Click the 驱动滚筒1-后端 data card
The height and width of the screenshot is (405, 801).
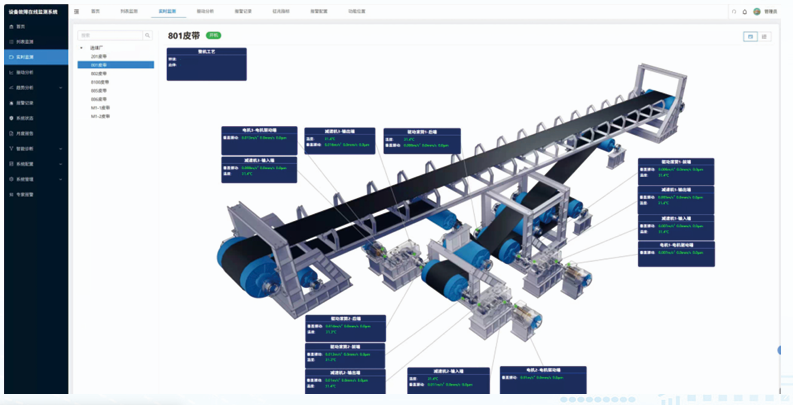click(422, 141)
